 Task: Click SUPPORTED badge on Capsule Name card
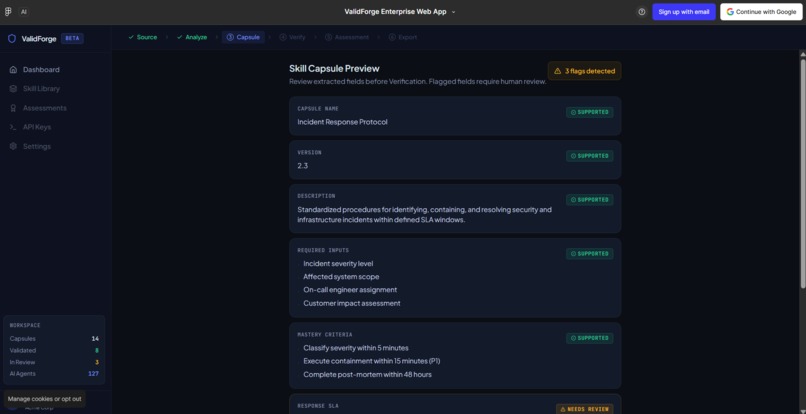pyautogui.click(x=590, y=112)
